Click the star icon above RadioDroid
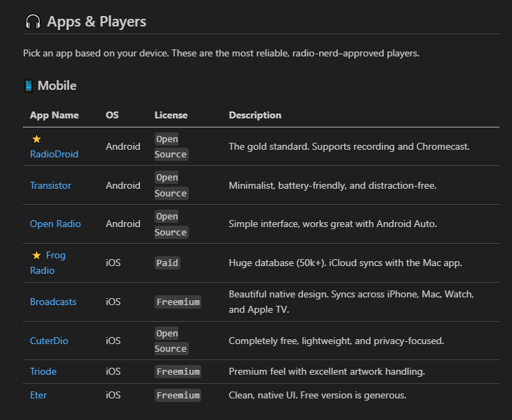This screenshot has width=512, height=420. (x=36, y=139)
